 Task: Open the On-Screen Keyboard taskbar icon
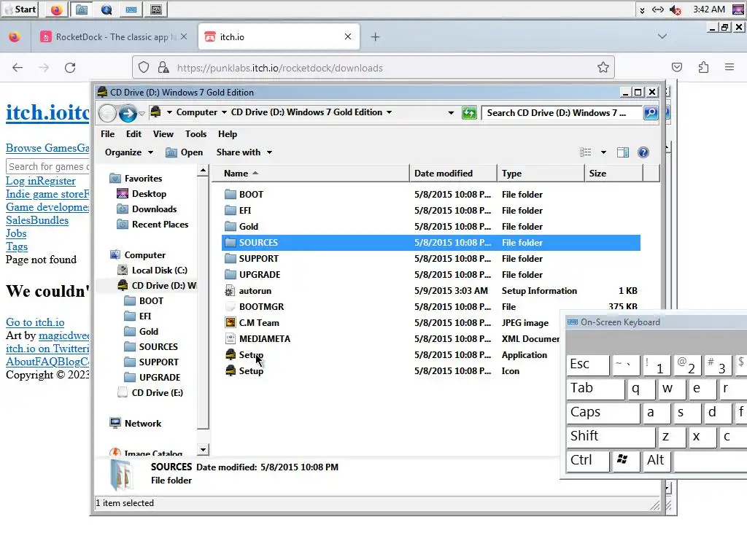[131, 9]
